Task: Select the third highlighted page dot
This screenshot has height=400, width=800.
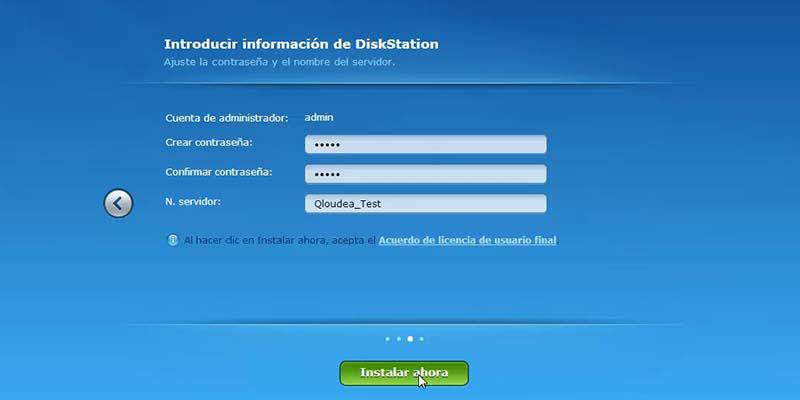Action: click(x=410, y=339)
